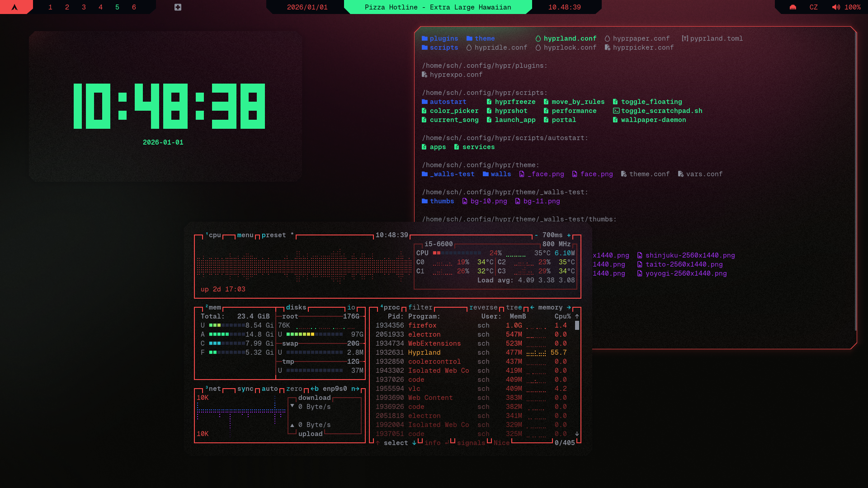The height and width of the screenshot is (488, 868).
Task: Click the red tray icon left of CZ
Action: [793, 7]
